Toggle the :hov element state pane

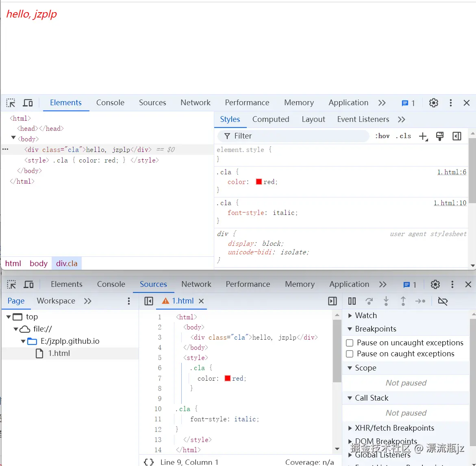pyautogui.click(x=382, y=136)
